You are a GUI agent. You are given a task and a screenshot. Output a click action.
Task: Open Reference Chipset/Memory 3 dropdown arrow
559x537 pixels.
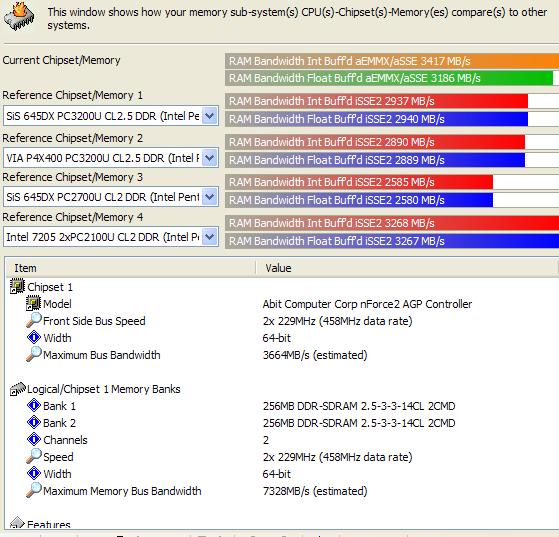210,196
